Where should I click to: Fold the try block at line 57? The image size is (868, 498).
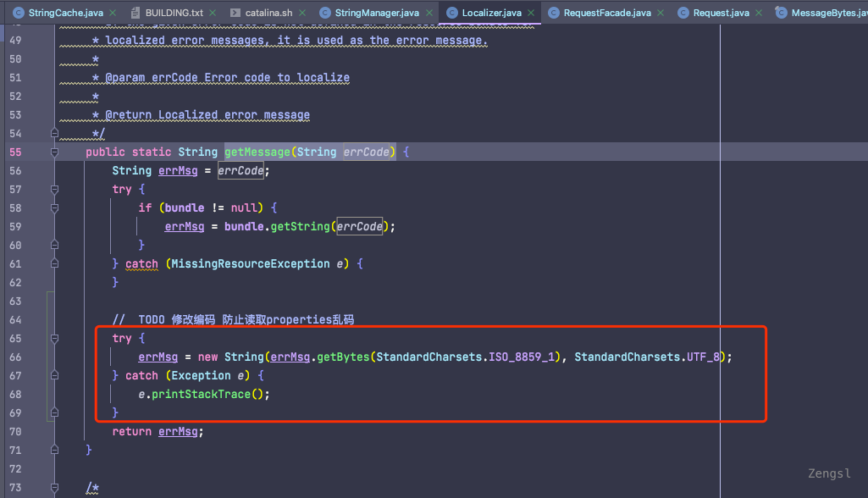(x=54, y=190)
